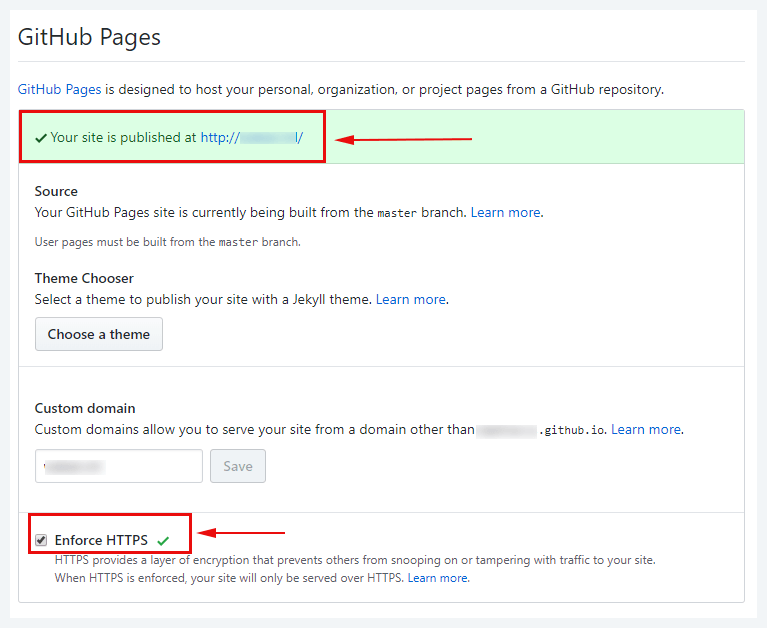This screenshot has height=628, width=767.
Task: Open the published site http URL
Action: click(x=252, y=137)
